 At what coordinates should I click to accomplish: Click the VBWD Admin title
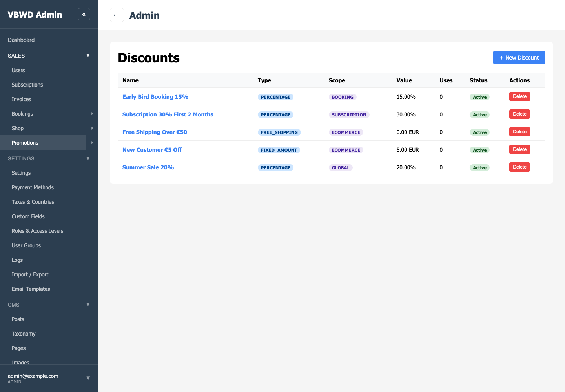35,15
